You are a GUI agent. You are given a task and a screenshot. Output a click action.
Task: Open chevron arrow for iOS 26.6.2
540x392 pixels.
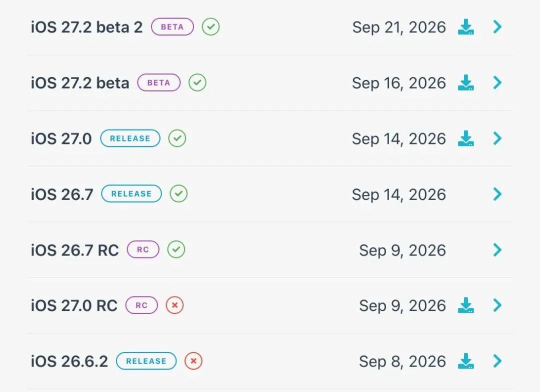497,361
